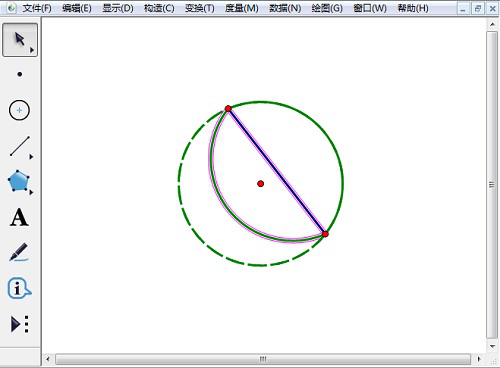Click the red center point of circle
This screenshot has height=368, width=500.
[261, 184]
